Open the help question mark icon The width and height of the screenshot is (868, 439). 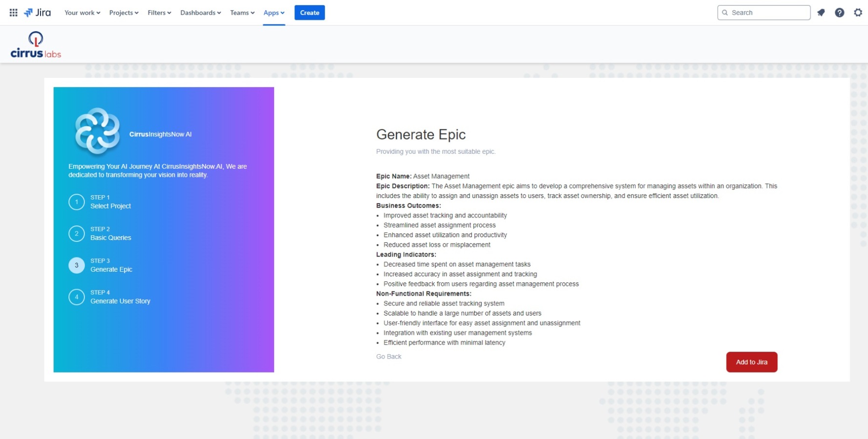pos(840,13)
